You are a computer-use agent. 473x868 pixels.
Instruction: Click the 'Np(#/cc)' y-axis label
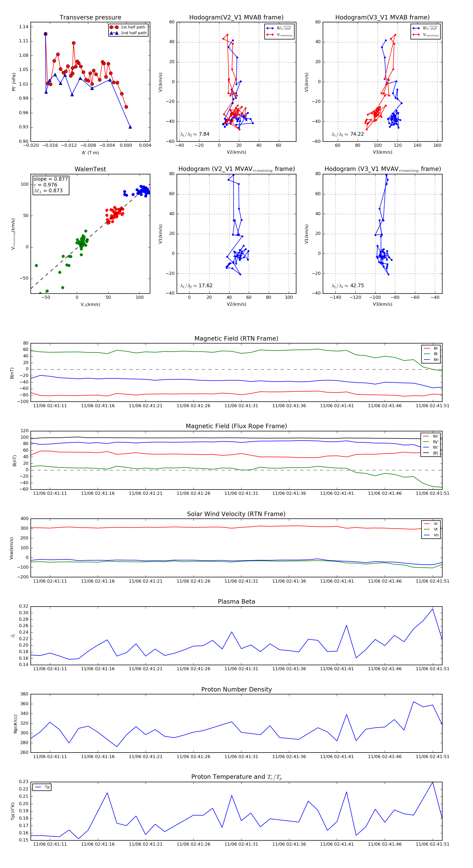[x=15, y=724]
